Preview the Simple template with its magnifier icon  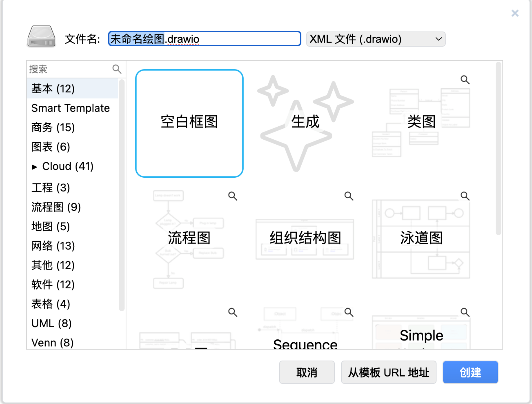point(465,312)
